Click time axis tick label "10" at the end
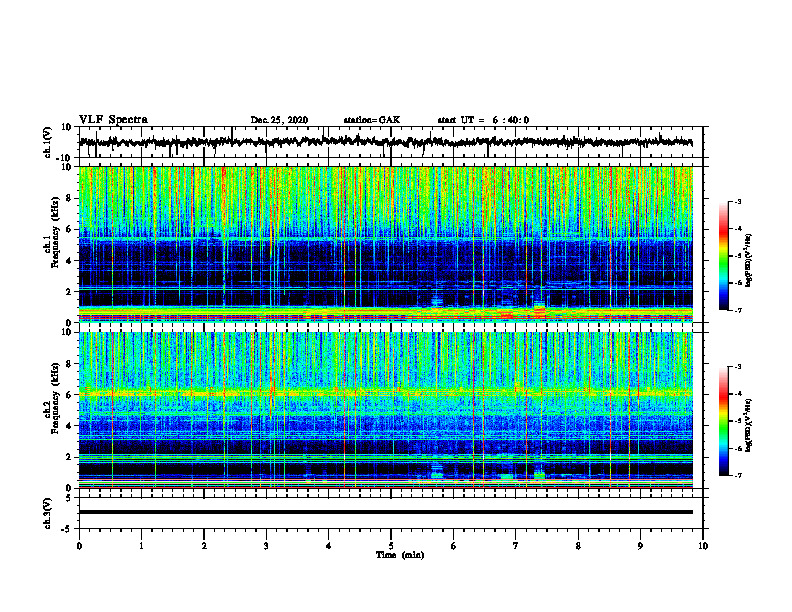792x612 pixels. point(703,546)
